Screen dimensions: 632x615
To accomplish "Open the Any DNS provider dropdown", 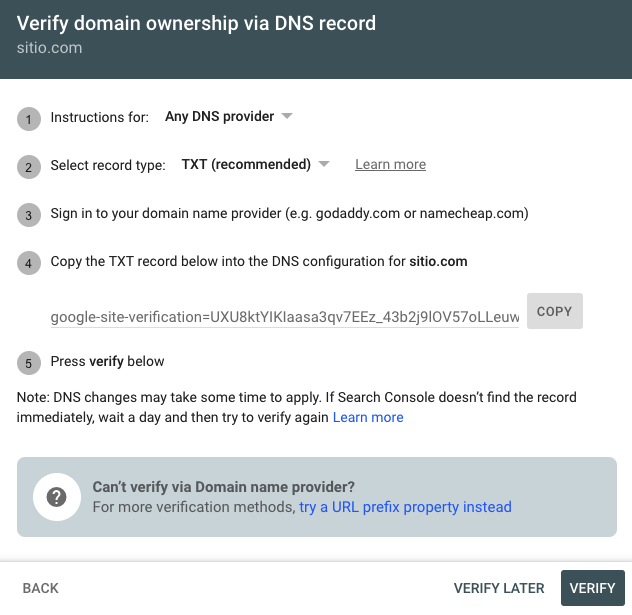I will [228, 116].
